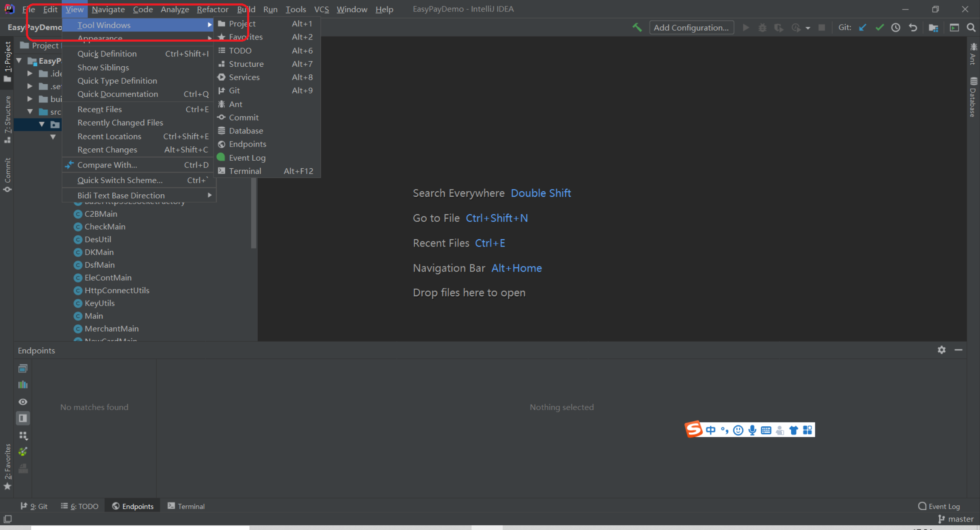
Task: Open the Event Log in status bar
Action: [939, 506]
